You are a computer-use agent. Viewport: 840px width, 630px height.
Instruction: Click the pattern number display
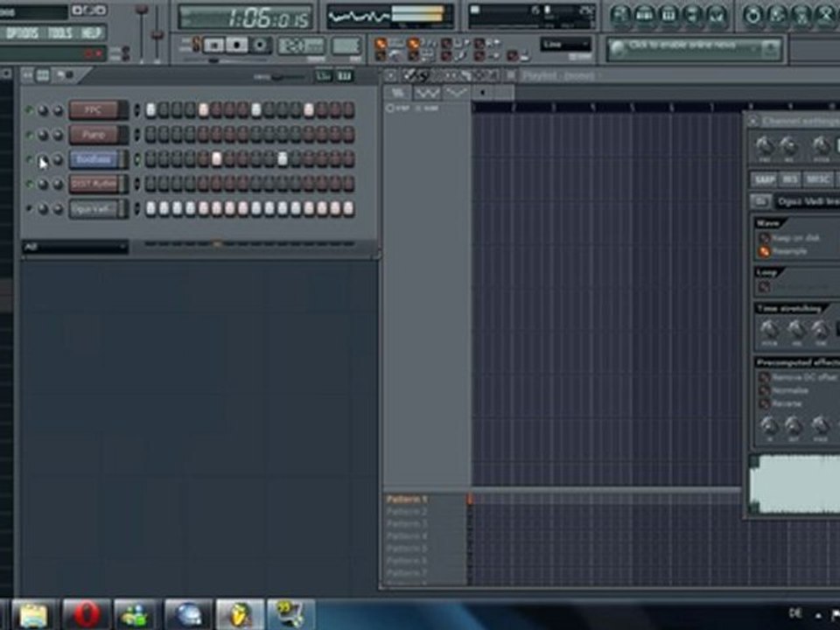pos(346,46)
